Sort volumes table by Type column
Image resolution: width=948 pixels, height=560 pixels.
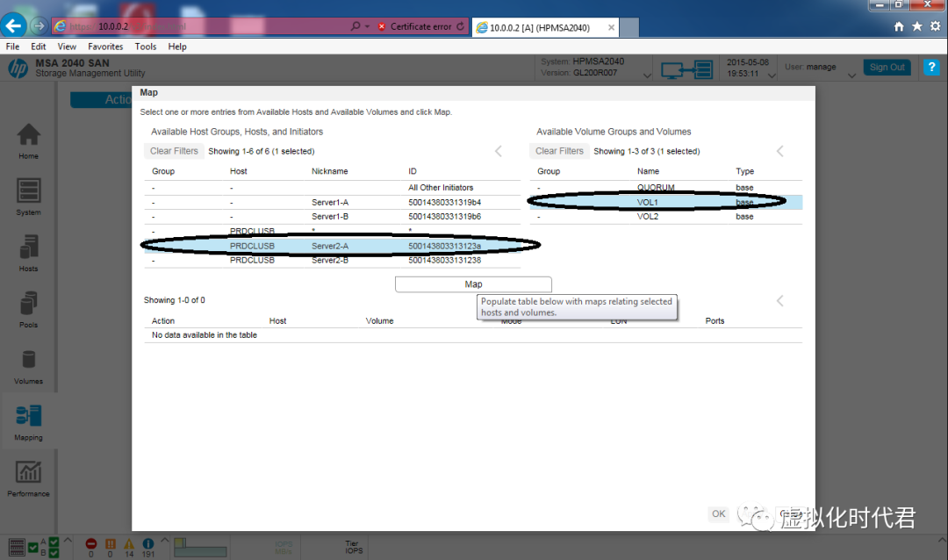[x=745, y=171]
